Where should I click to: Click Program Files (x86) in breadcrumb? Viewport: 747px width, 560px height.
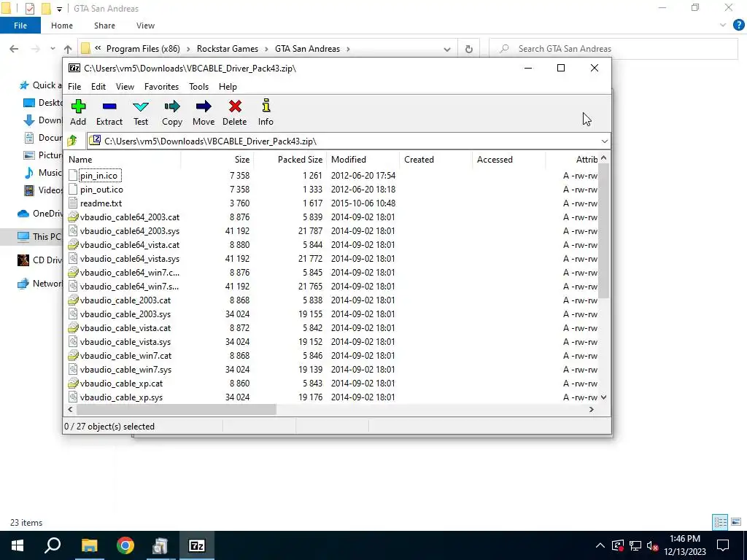(143, 49)
